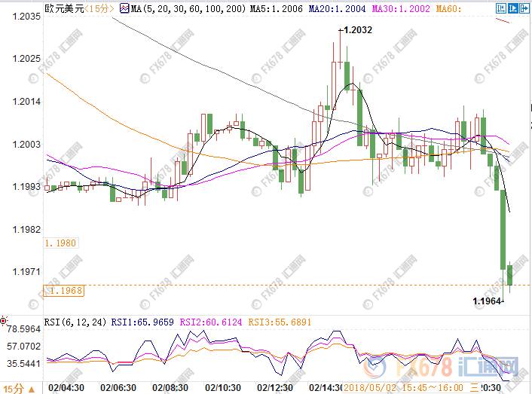Image resolution: width=532 pixels, height=394 pixels.
Task: Open RSI(6,12,24) indicator settings
Action: coord(77,320)
